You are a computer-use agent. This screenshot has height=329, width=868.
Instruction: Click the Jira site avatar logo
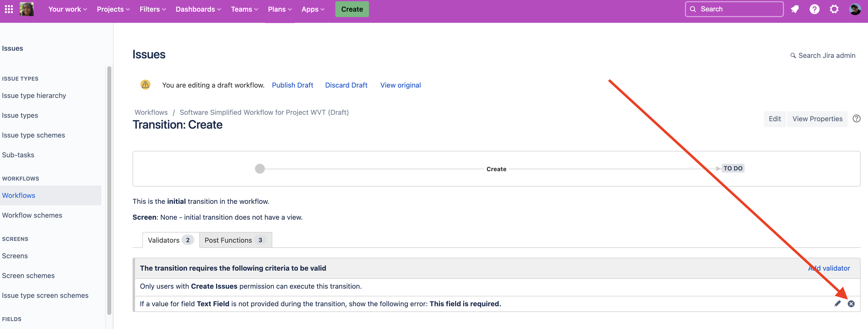pyautogui.click(x=27, y=9)
